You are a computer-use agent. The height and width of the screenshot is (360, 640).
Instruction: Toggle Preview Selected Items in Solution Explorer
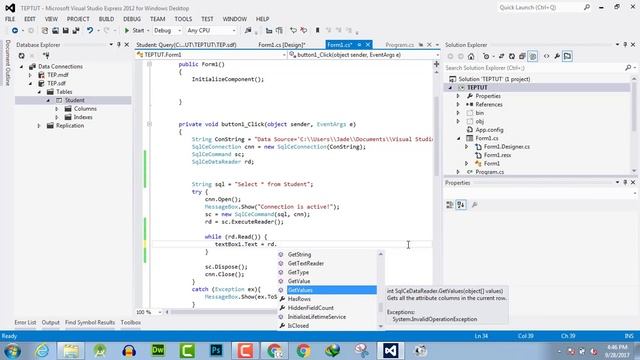[567, 56]
